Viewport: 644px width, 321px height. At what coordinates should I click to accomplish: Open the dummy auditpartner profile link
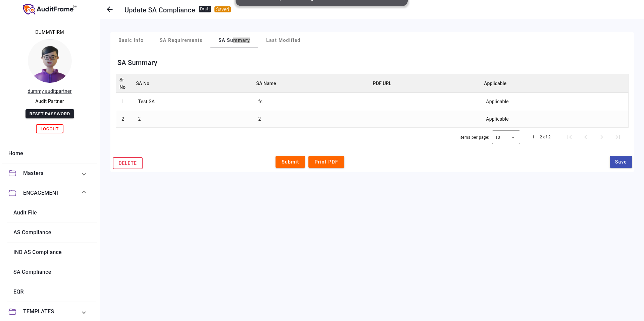tap(50, 91)
